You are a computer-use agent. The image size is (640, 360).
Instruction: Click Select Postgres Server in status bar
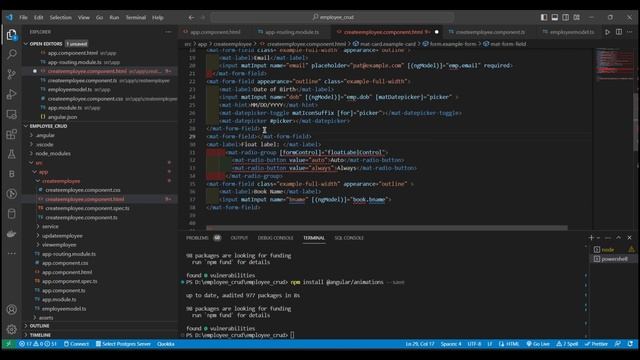pos(123,344)
